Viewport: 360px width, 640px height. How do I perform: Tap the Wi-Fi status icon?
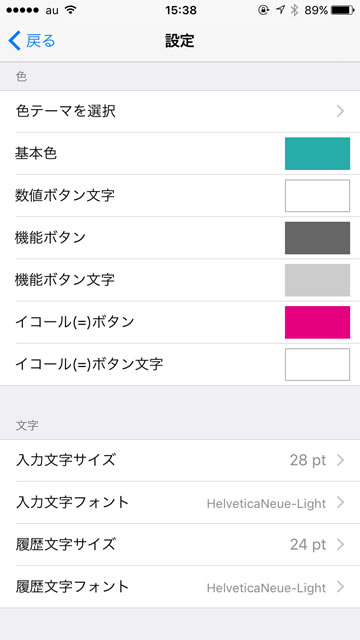[71, 10]
